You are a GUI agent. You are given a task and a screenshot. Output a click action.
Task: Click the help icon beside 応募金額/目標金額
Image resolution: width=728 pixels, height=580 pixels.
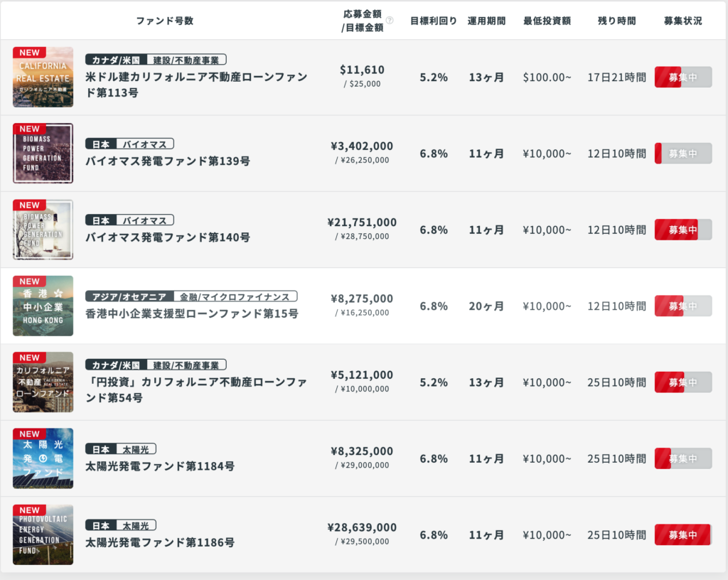coord(390,21)
